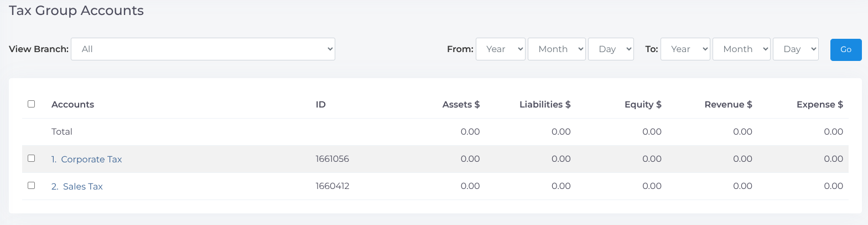Open the View Branch dropdown
This screenshot has width=868, height=225.
point(202,49)
